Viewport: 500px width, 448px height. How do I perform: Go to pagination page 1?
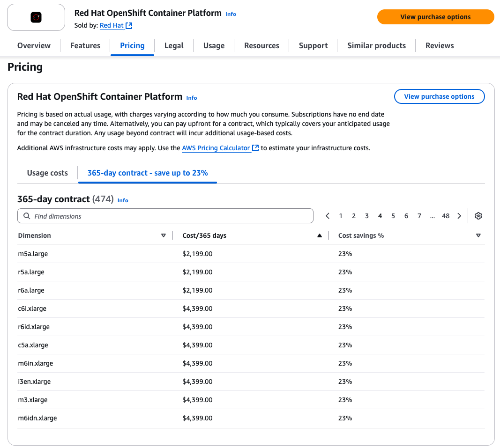341,216
